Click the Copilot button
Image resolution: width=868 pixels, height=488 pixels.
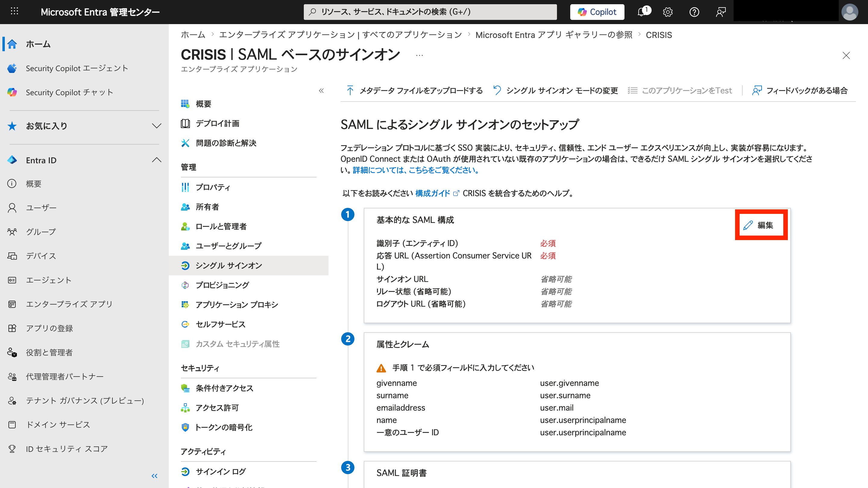click(x=597, y=12)
